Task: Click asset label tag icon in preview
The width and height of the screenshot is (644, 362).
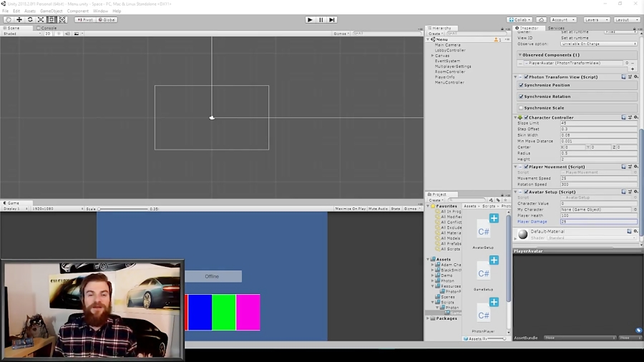Action: (x=638, y=330)
